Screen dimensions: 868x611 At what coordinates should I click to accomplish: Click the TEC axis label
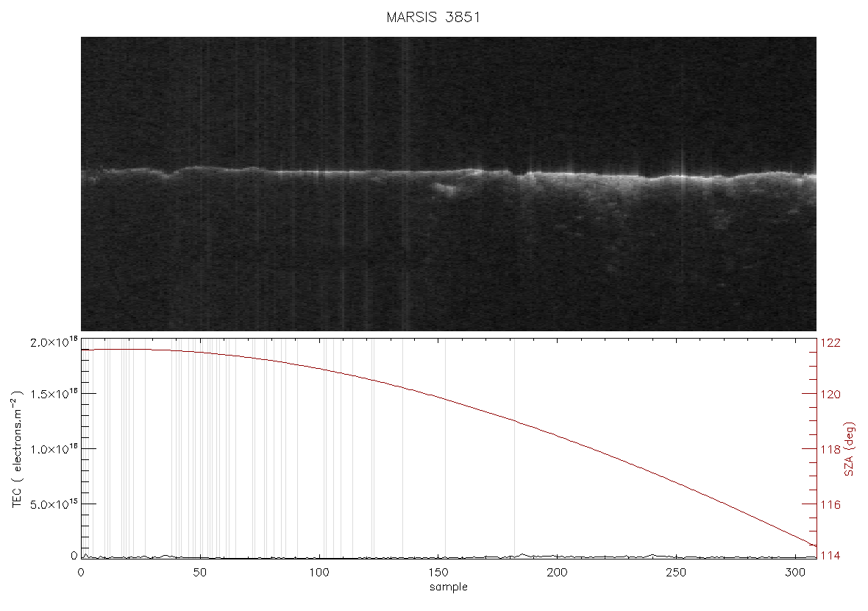(17, 449)
